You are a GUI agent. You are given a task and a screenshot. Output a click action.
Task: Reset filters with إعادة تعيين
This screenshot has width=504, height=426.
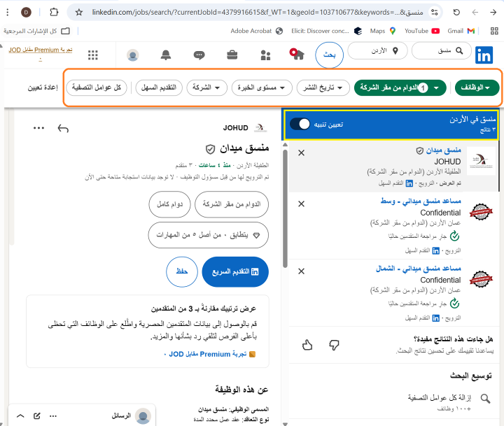[x=43, y=87]
